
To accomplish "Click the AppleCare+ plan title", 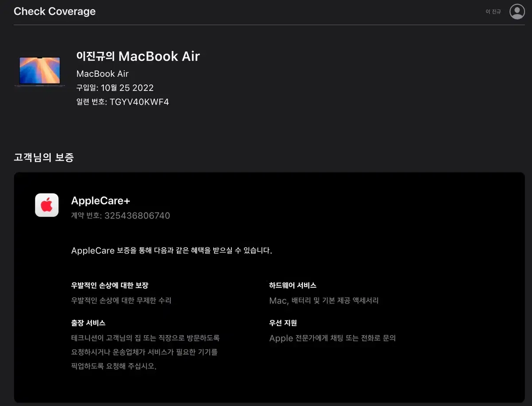I will click(101, 201).
